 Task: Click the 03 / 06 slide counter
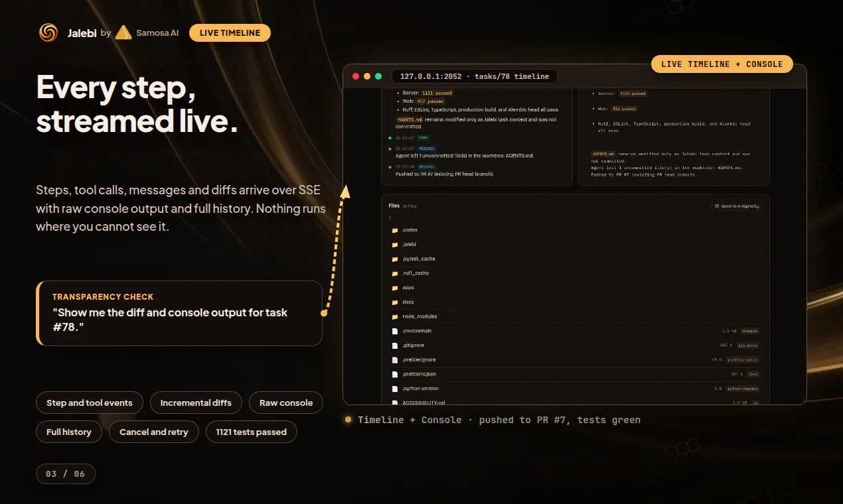coord(66,474)
